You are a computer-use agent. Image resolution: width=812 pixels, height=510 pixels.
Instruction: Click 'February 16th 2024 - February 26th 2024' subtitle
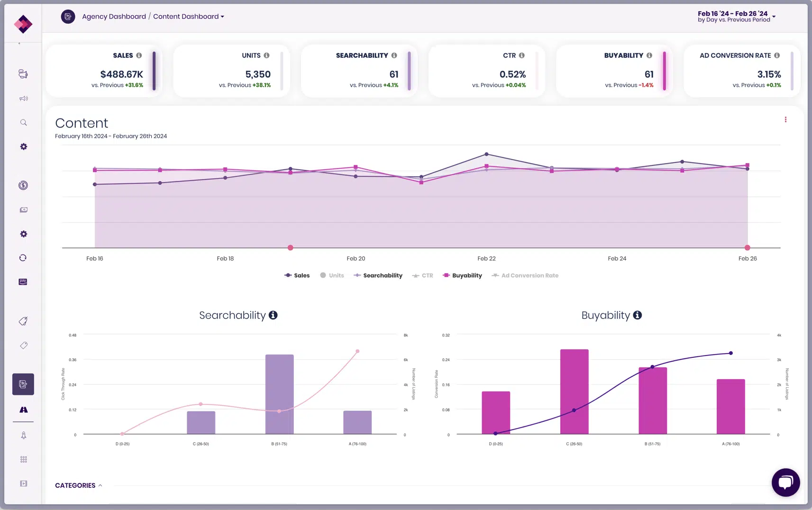(111, 136)
